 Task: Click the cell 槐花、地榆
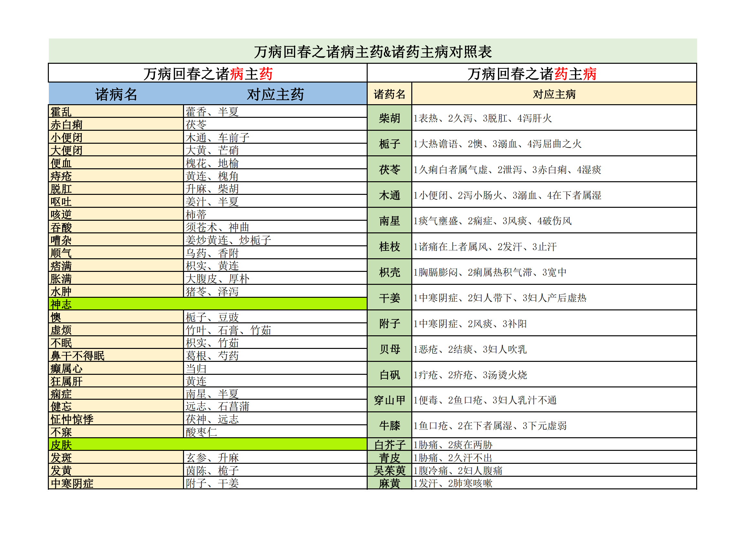tap(275, 163)
